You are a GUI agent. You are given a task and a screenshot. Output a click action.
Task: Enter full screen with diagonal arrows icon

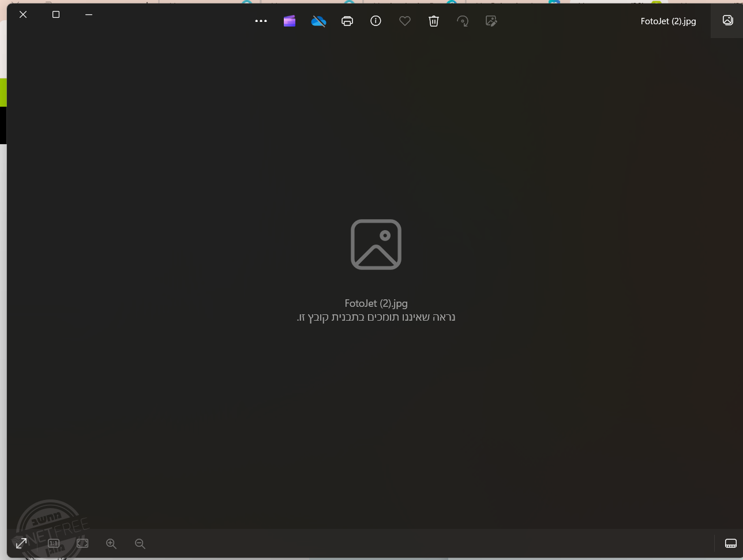(21, 543)
